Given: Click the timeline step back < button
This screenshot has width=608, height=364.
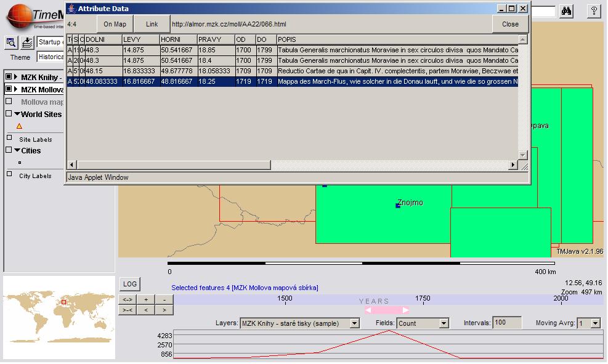Looking at the screenshot, I should [x=146, y=310].
